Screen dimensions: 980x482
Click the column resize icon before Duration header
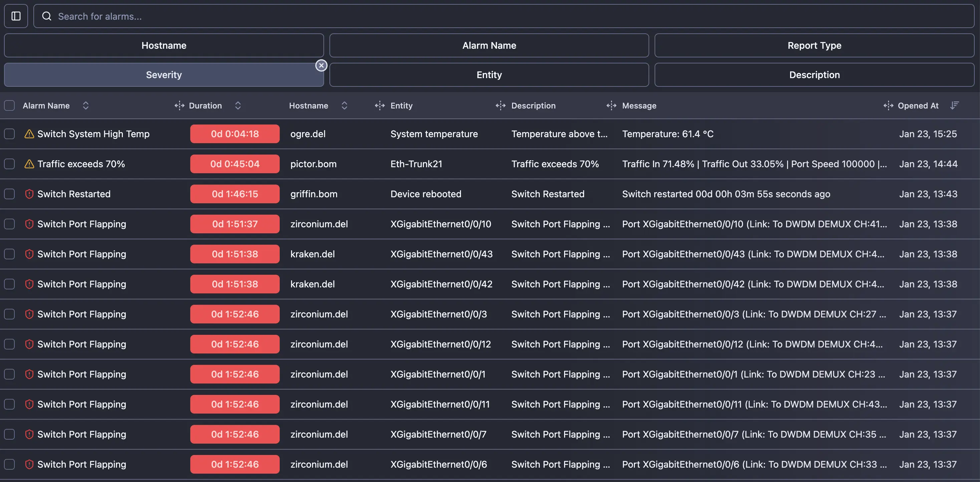pyautogui.click(x=179, y=105)
